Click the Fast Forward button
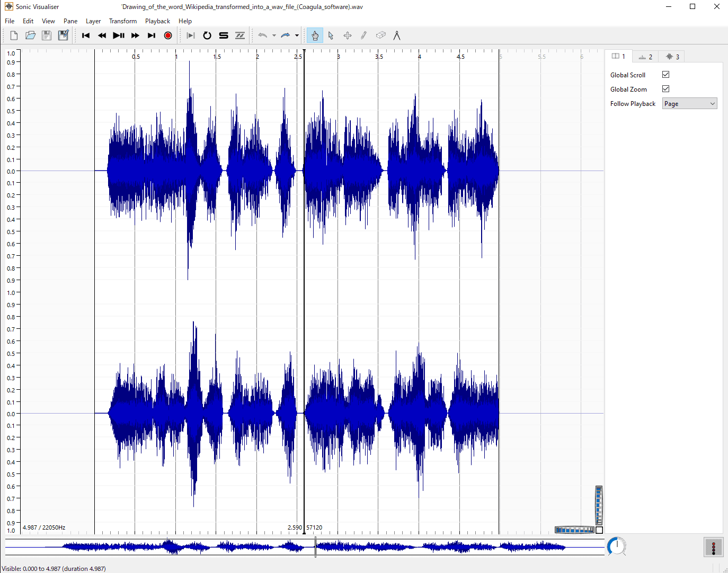The height and width of the screenshot is (573, 728). point(135,35)
